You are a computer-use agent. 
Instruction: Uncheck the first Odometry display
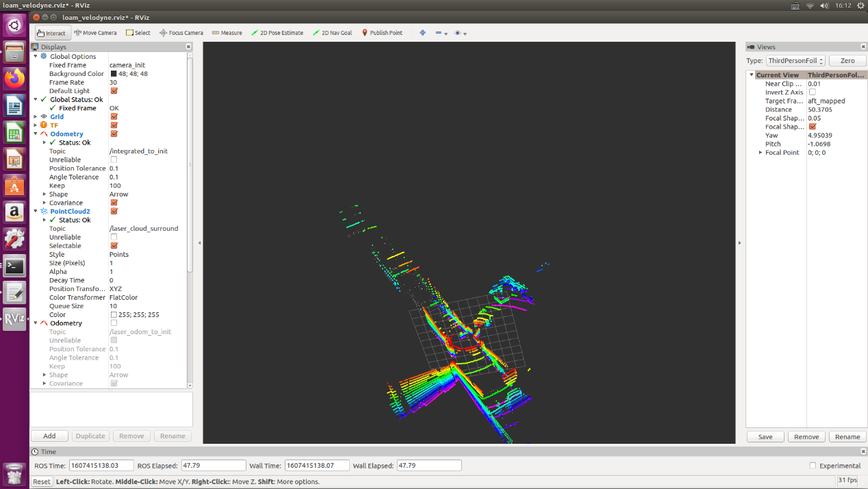pyautogui.click(x=114, y=134)
